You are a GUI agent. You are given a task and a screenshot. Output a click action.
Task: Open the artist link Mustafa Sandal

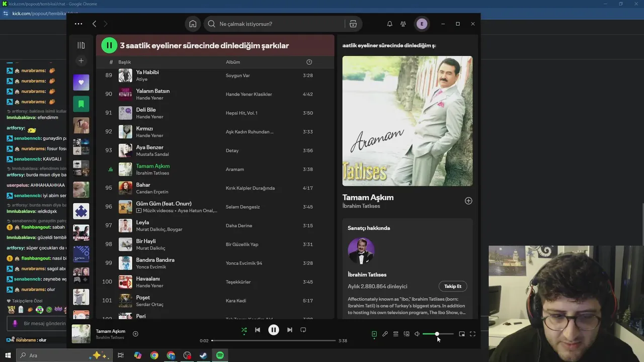coord(152,154)
